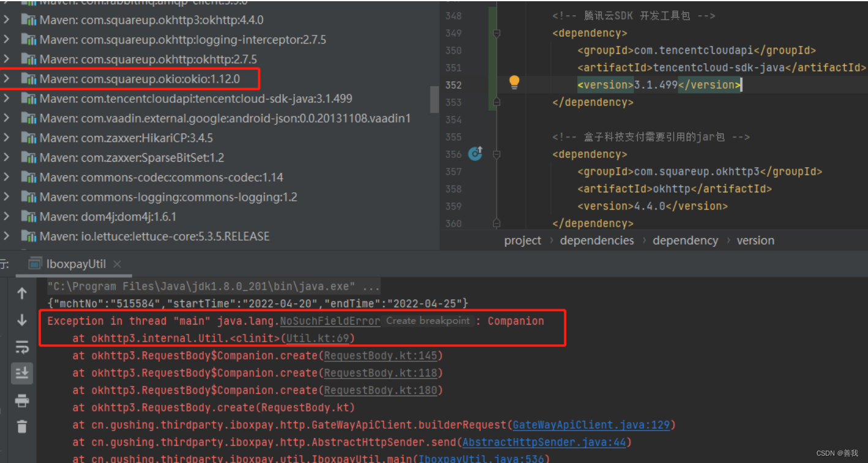Close the IboxpayUtil run tab
Viewport: 868px width, 463px height.
point(117,264)
